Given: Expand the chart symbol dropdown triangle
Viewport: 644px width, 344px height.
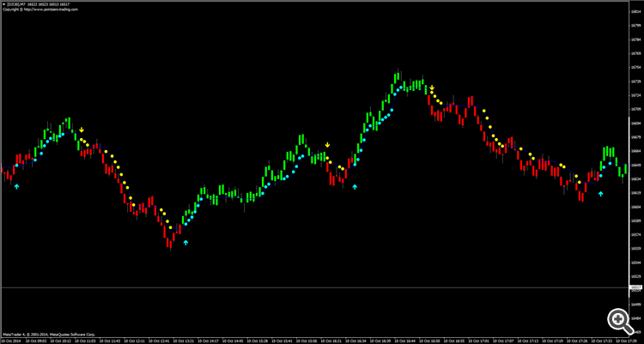Looking at the screenshot, I should pos(3,3).
